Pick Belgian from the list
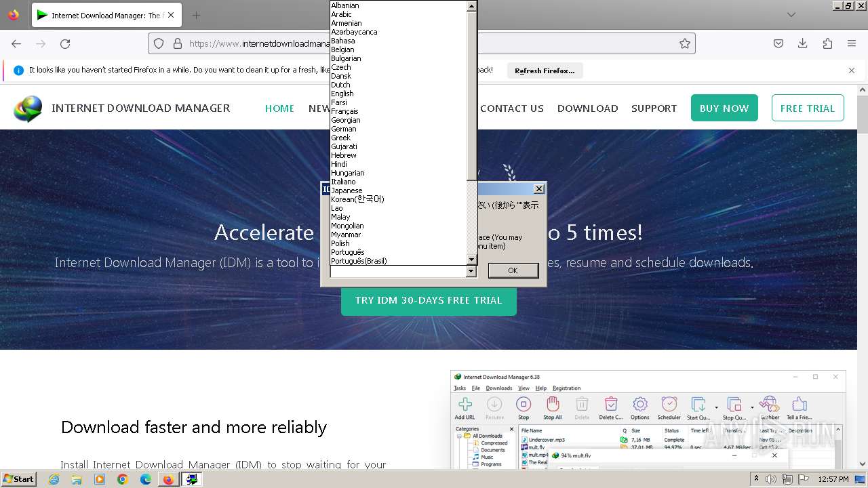The image size is (868, 488). tap(399, 49)
